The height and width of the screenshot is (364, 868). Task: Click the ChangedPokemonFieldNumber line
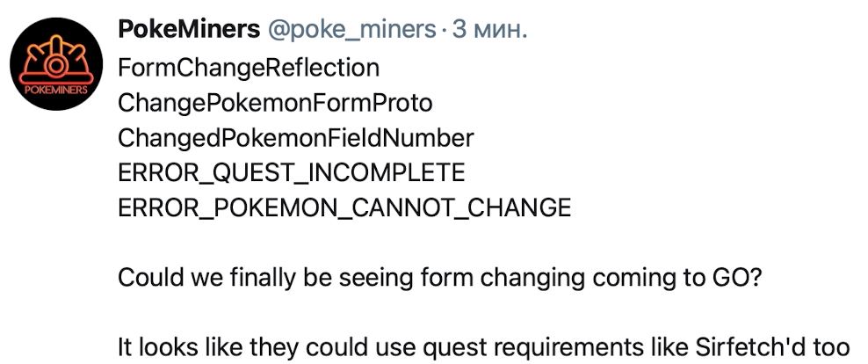click(x=295, y=139)
